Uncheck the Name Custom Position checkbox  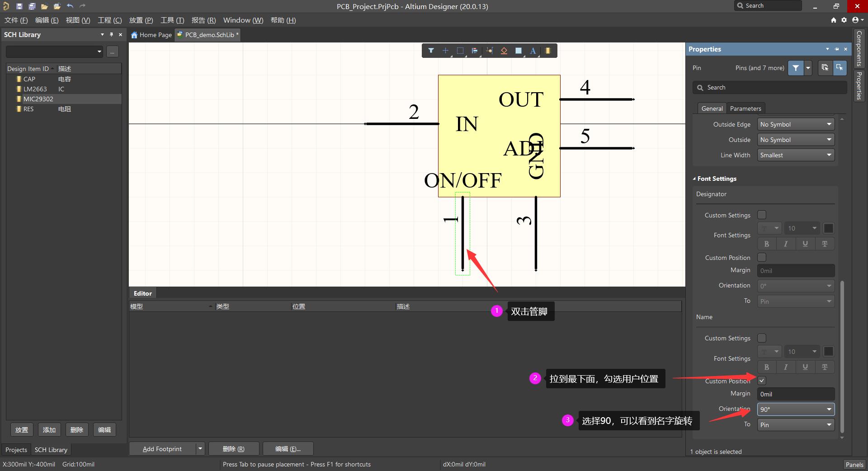762,381
